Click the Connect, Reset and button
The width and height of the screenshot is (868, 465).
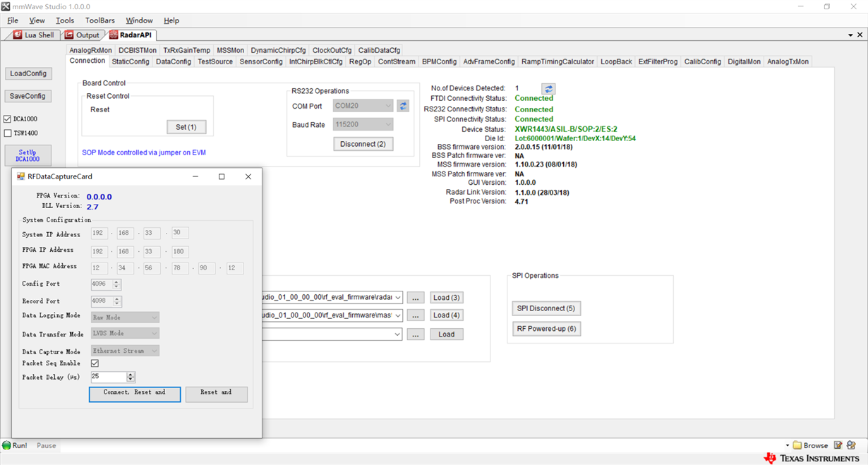click(135, 394)
